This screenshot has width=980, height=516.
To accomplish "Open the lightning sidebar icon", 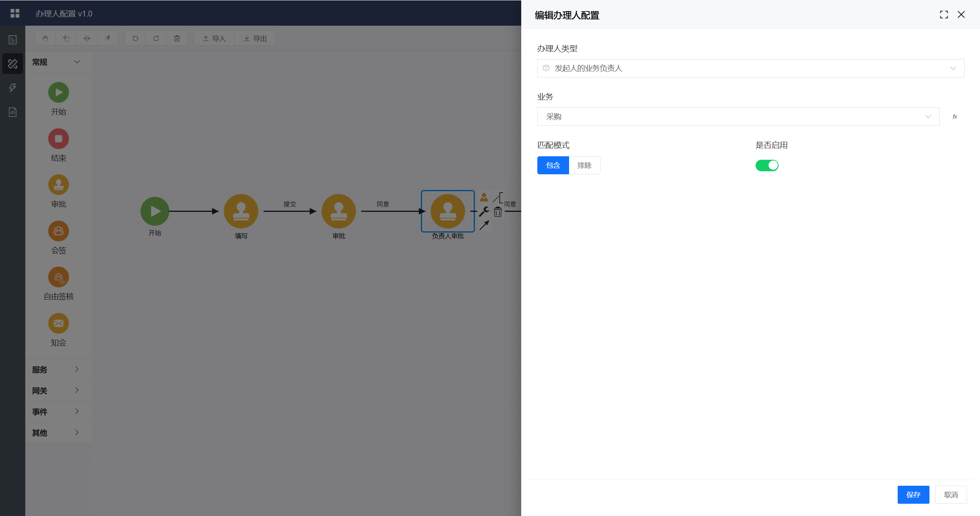I will coord(13,88).
